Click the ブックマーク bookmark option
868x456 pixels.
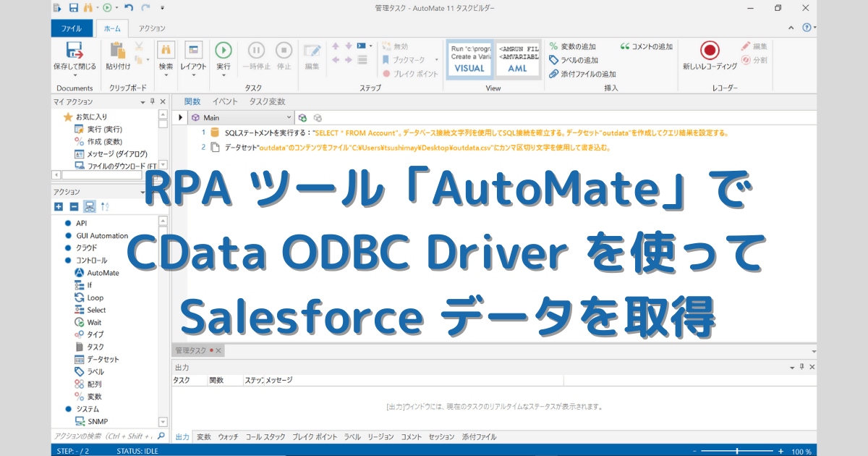pyautogui.click(x=409, y=60)
